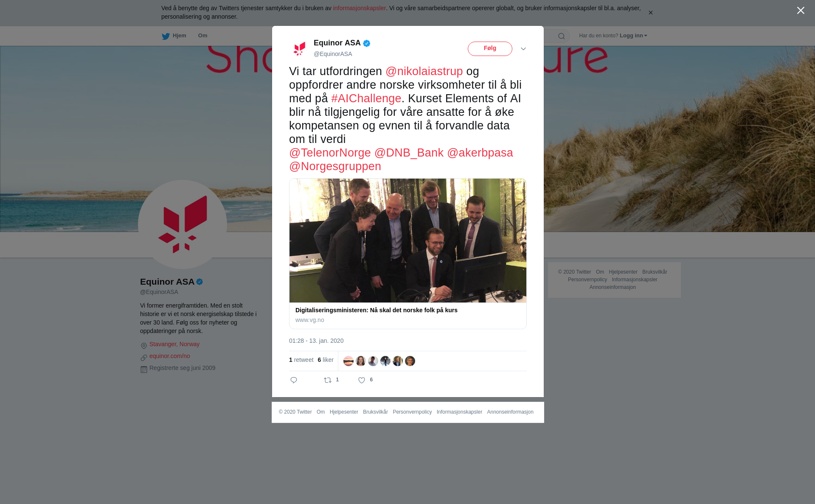Viewport: 815px width, 504px height.
Task: Click the last liker's avatar thumbnail
Action: point(410,361)
